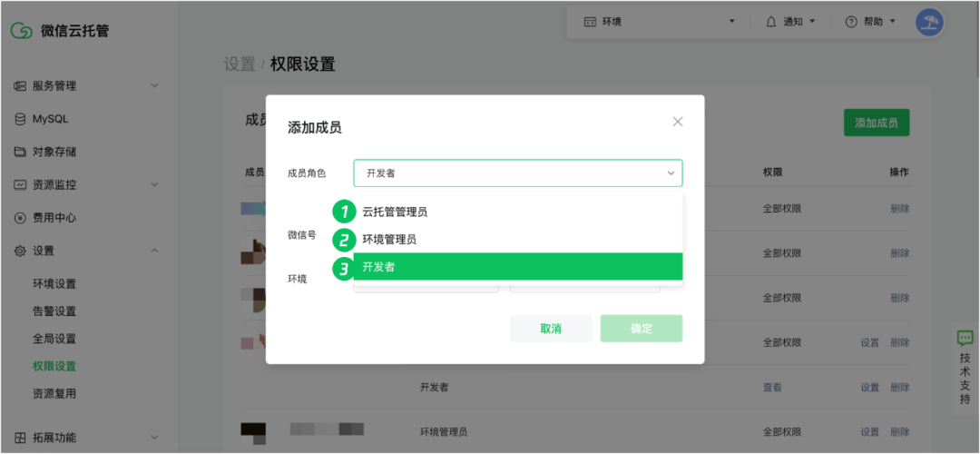Open the 环境 selector dropdown in header
This screenshot has width=980, height=454.
click(660, 22)
